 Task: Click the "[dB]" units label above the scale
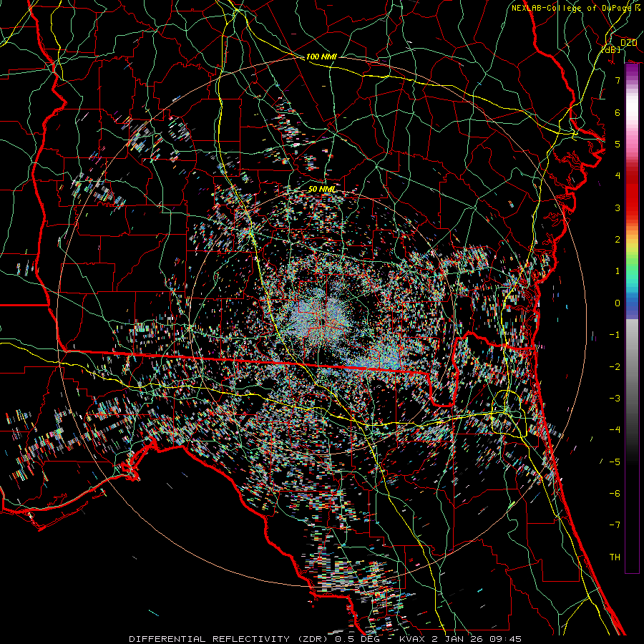tap(611, 49)
